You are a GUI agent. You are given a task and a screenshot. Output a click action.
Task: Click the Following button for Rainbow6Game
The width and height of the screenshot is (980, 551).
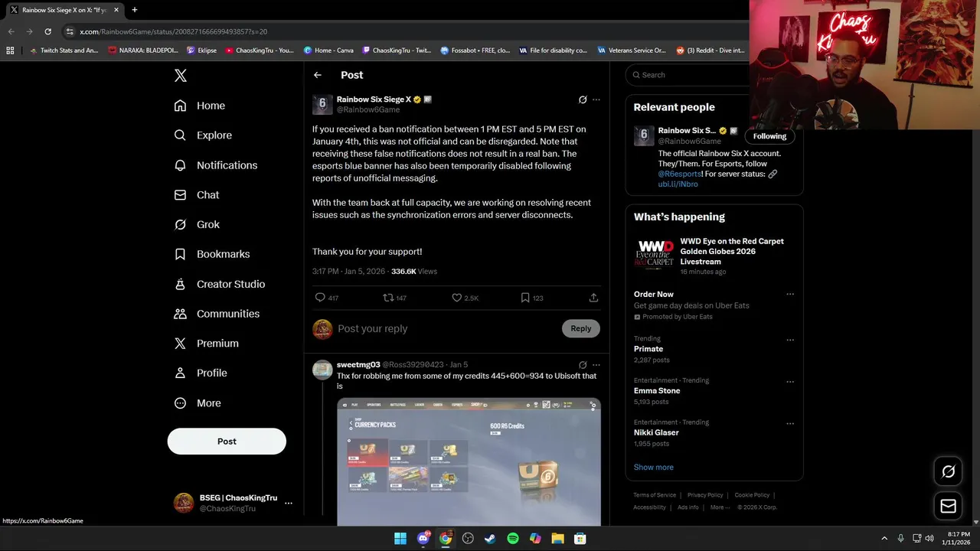click(769, 136)
